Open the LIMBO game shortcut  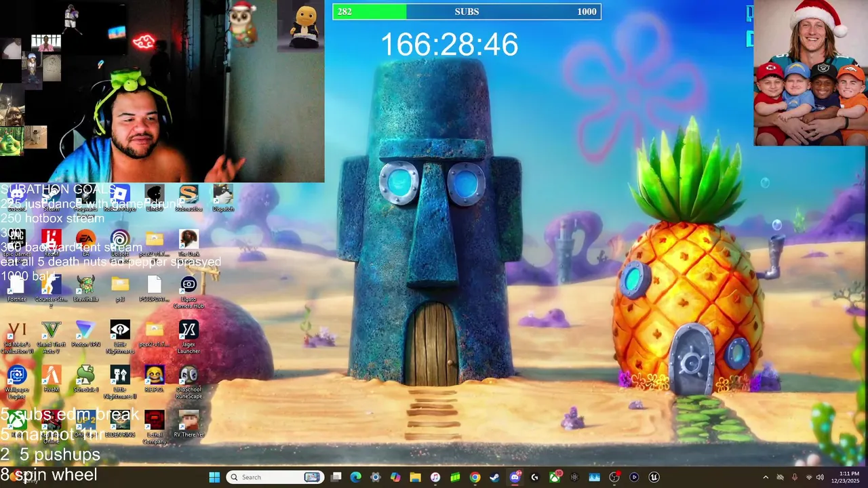click(x=155, y=198)
